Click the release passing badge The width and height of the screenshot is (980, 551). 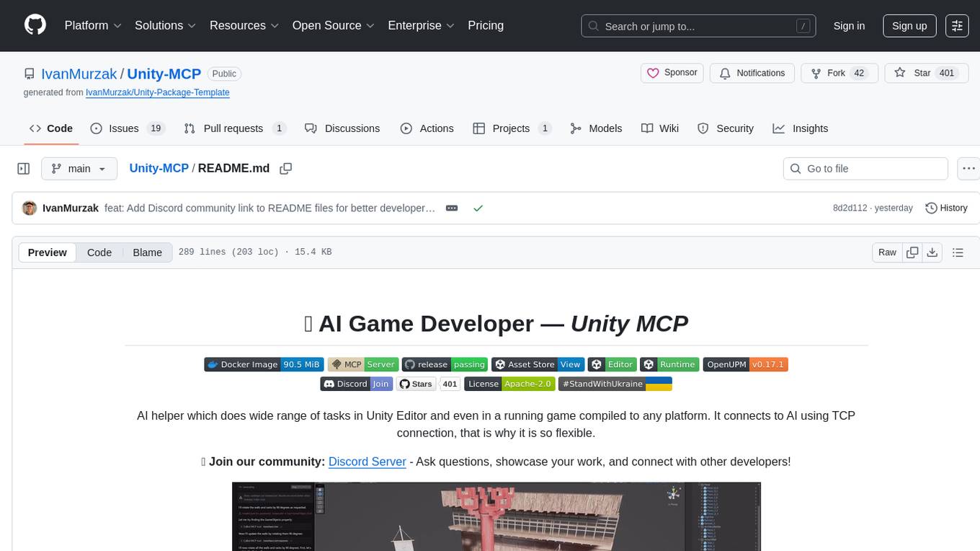pos(445,364)
